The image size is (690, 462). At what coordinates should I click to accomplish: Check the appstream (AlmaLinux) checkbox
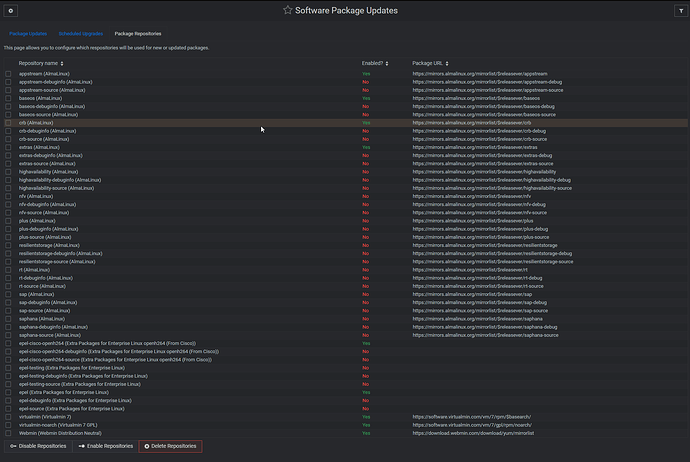[8, 74]
